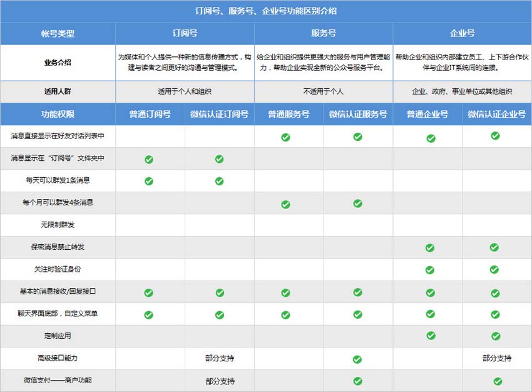The height and width of the screenshot is (392, 532).
Task: Toggle the 微信认证订阅号 checkmark for 消息显示在订阅号文件夹中
Action: [218, 158]
